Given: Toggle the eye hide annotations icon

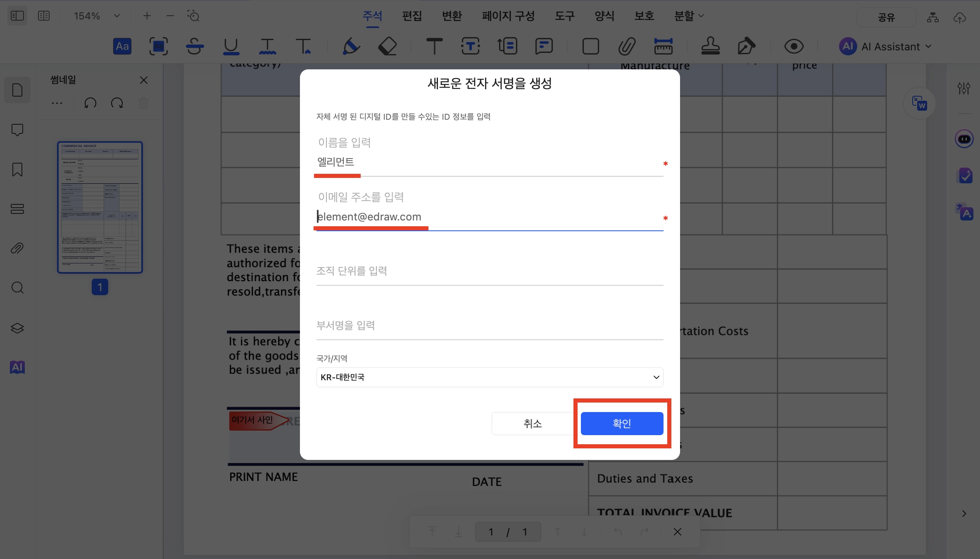Looking at the screenshot, I should pos(794,46).
